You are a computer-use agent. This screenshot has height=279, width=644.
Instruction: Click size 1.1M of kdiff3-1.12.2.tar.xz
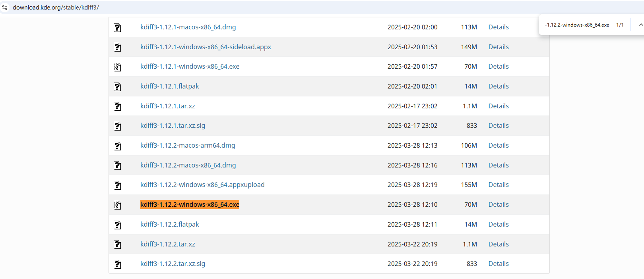(x=470, y=244)
